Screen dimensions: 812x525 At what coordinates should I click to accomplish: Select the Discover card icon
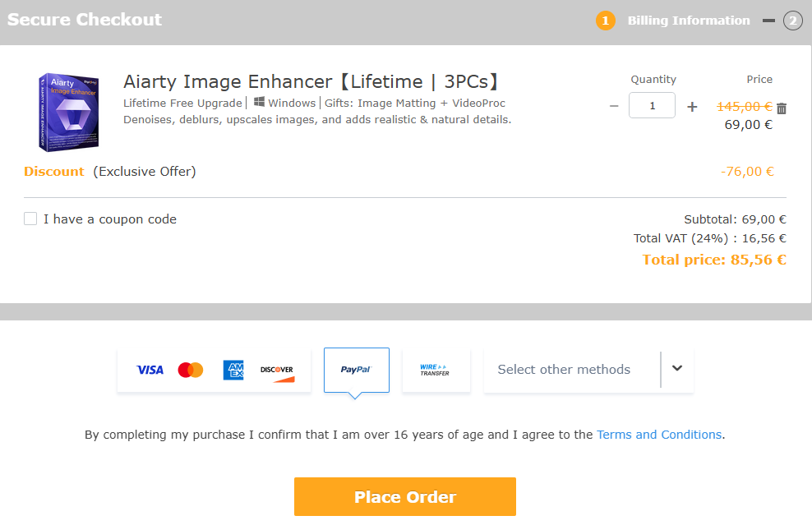pyautogui.click(x=277, y=370)
